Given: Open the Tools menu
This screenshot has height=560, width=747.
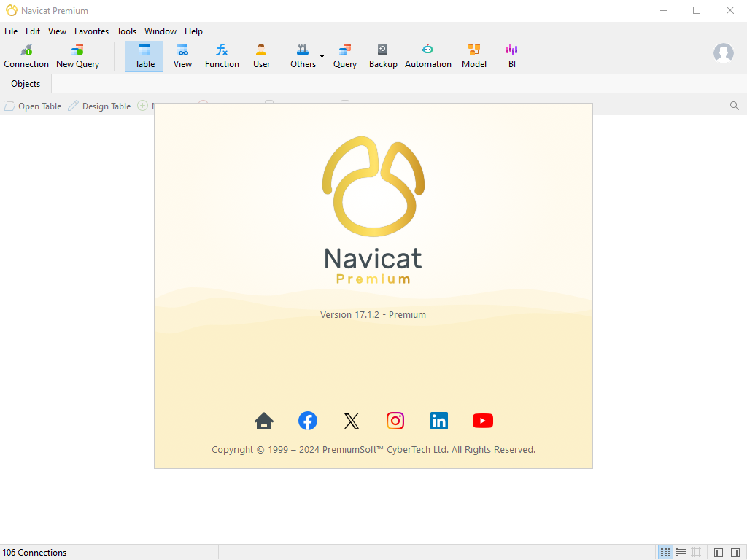Looking at the screenshot, I should coord(127,31).
